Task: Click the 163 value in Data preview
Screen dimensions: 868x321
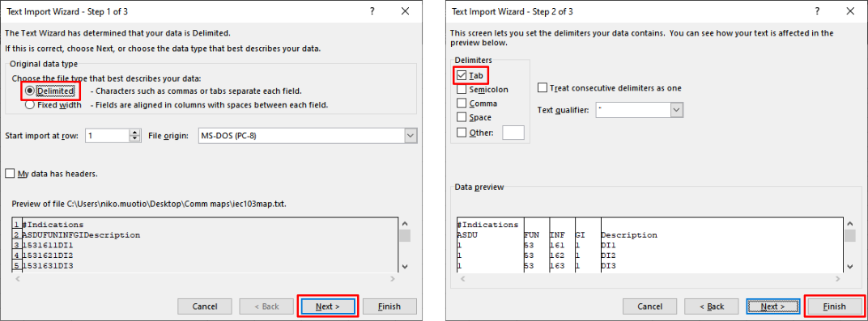Action: pyautogui.click(x=557, y=266)
